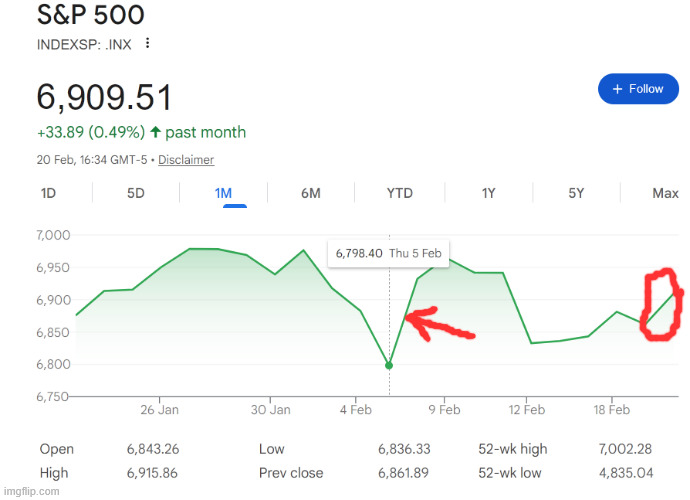Click the 6,909.51 index price
The height and width of the screenshot is (500, 690).
[x=104, y=97]
